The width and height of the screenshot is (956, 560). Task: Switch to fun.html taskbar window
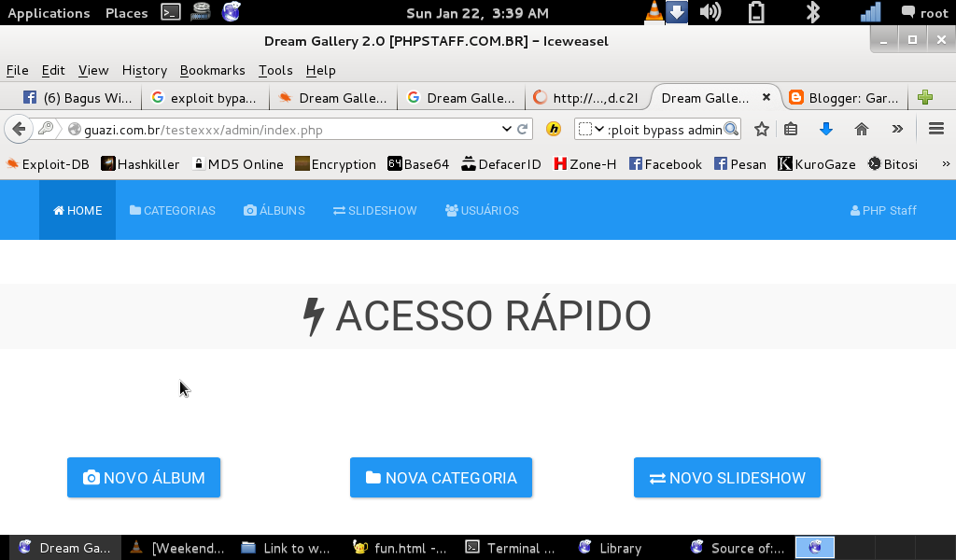(x=401, y=548)
